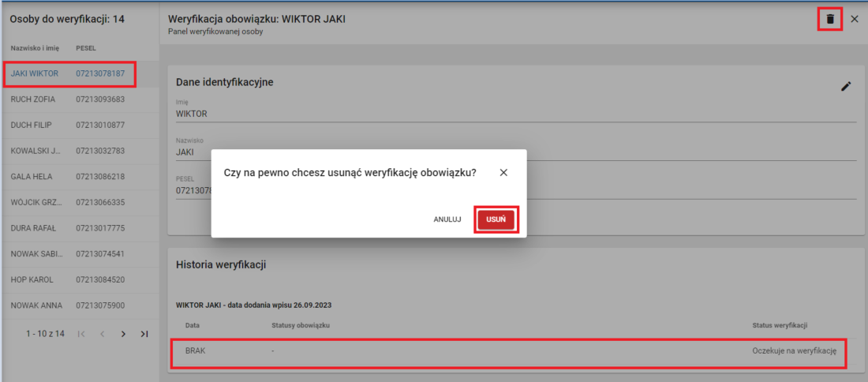The image size is (868, 382).
Task: Select JAKI WIKTOR in the persons list
Action: pyautogui.click(x=68, y=74)
